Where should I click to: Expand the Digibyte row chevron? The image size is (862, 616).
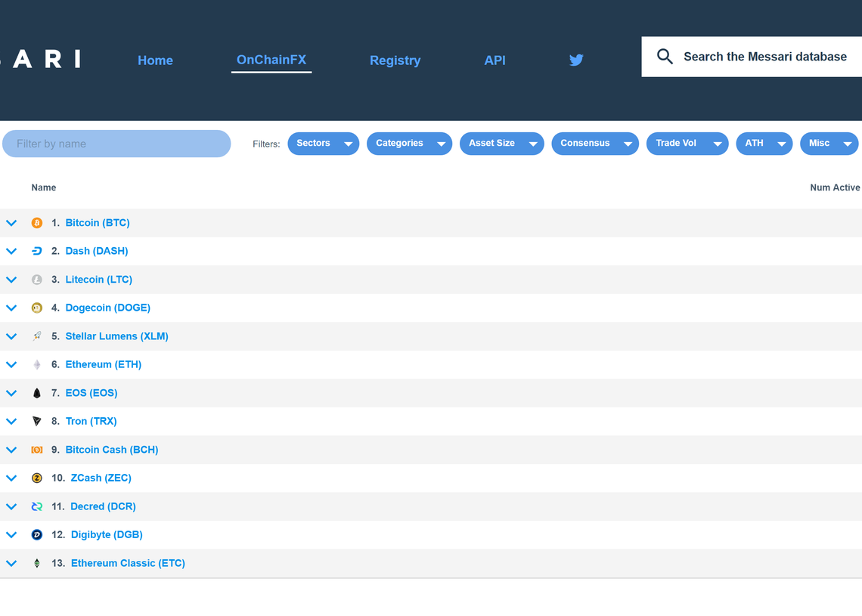[x=11, y=534]
